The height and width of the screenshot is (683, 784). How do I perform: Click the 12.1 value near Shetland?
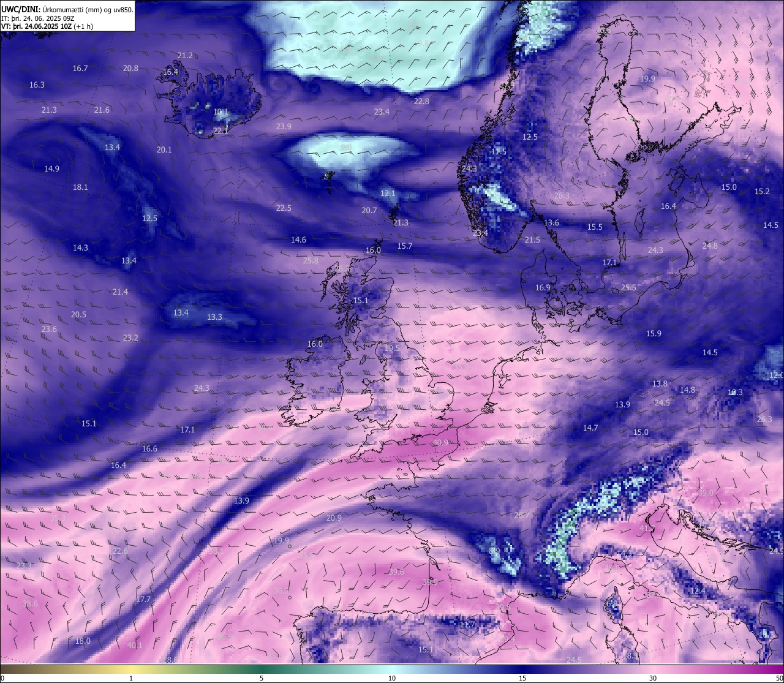(x=388, y=193)
